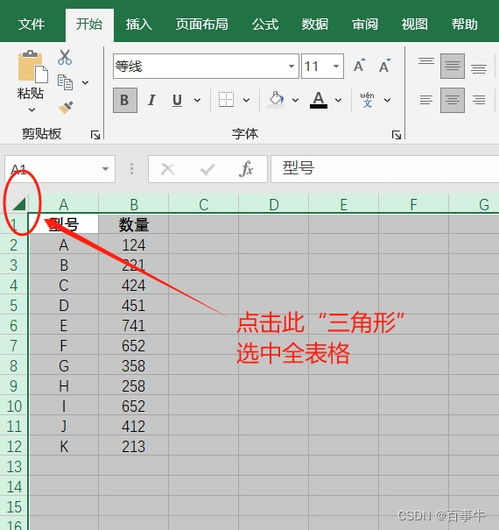Click the Cut scissors icon
This screenshot has height=530, width=499.
65,57
